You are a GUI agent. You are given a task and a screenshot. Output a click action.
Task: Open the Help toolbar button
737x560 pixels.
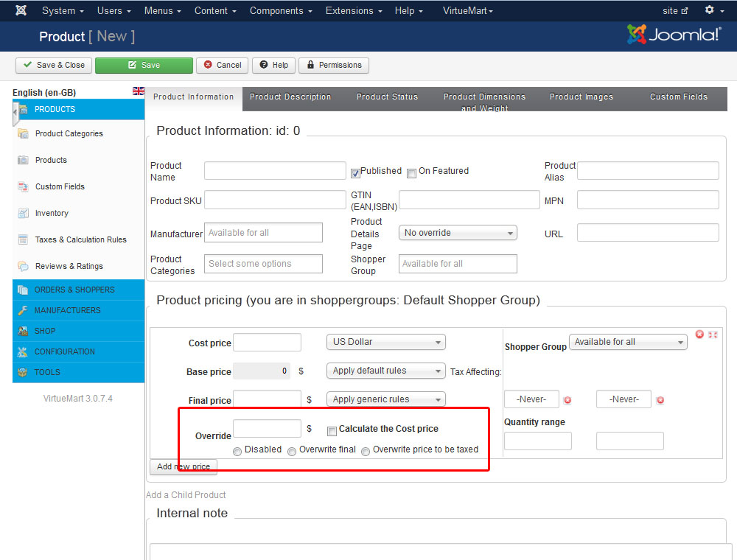(x=274, y=66)
